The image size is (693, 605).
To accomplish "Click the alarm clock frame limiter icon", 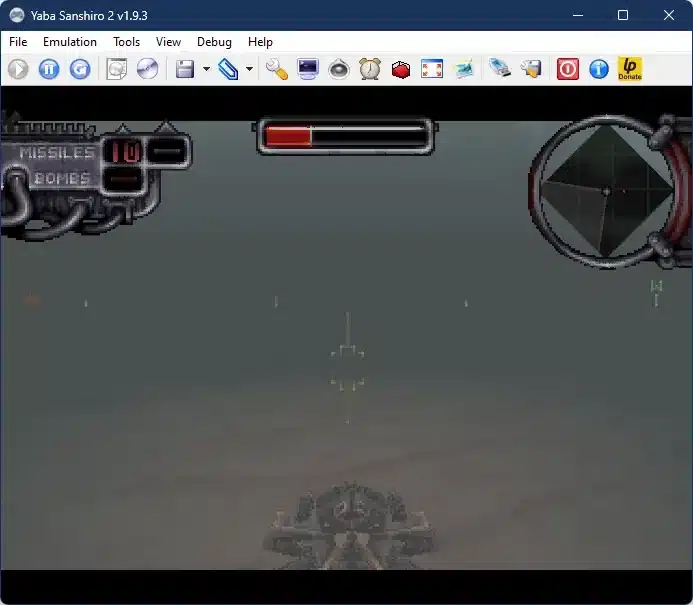I will pyautogui.click(x=370, y=69).
